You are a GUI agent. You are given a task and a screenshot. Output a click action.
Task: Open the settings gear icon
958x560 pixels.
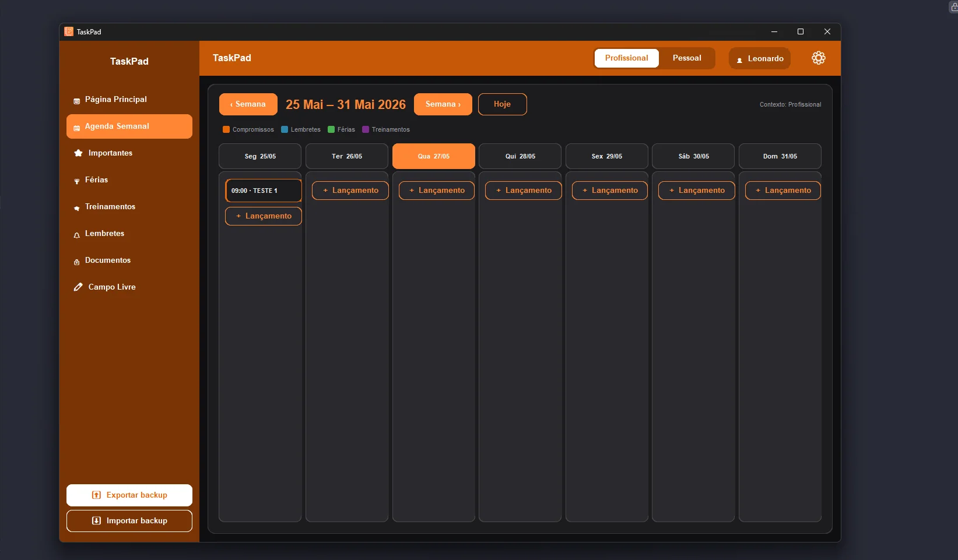(x=819, y=58)
